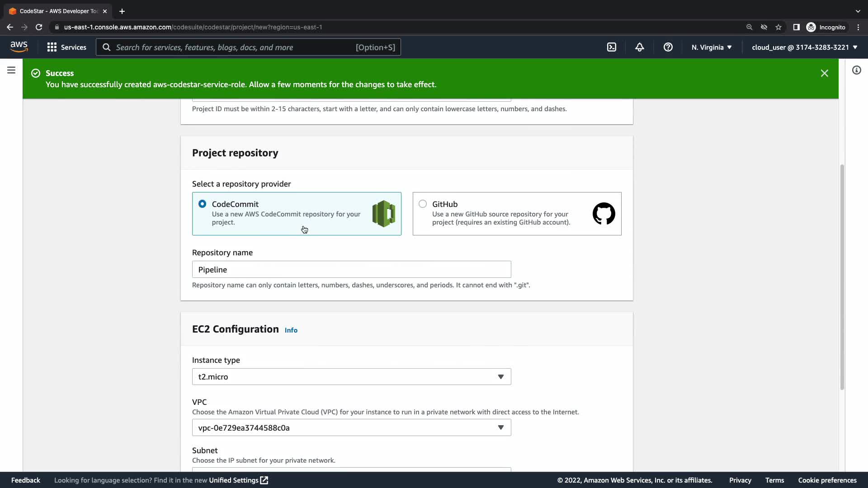Bookmark page with star icon
Screen dimensions: 868x488
click(778, 27)
